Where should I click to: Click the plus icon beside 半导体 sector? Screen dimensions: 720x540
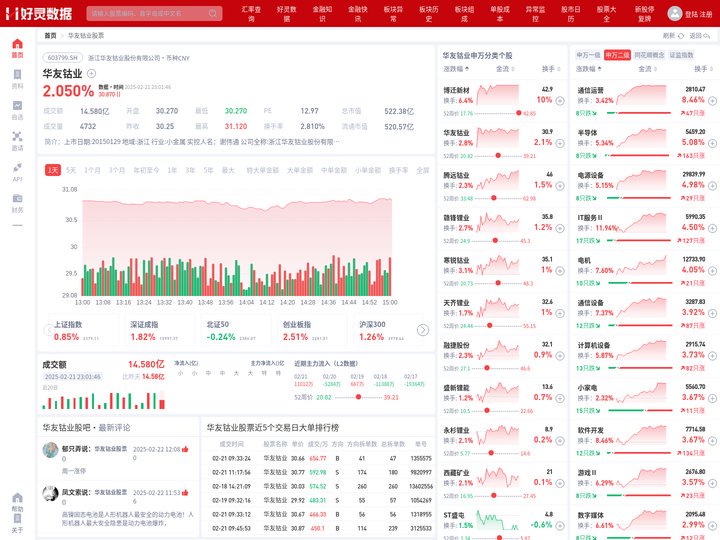(712, 143)
